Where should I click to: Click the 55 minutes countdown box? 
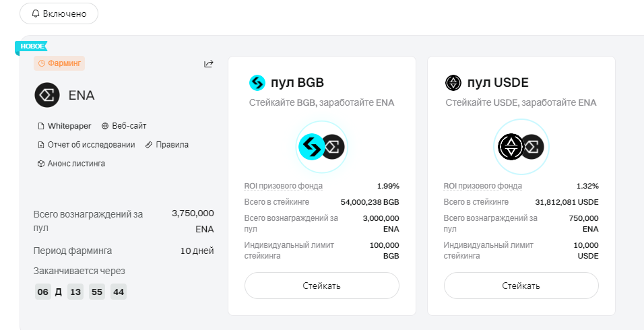tap(97, 292)
